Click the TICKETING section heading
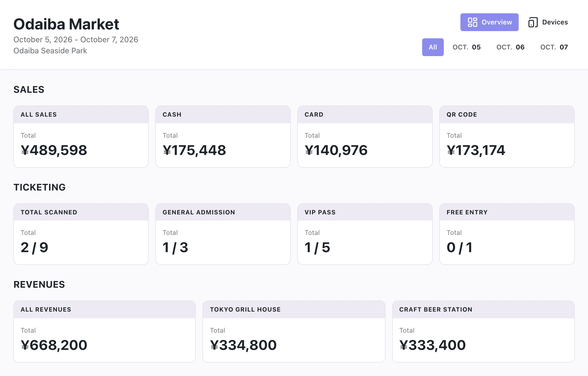 (40, 187)
